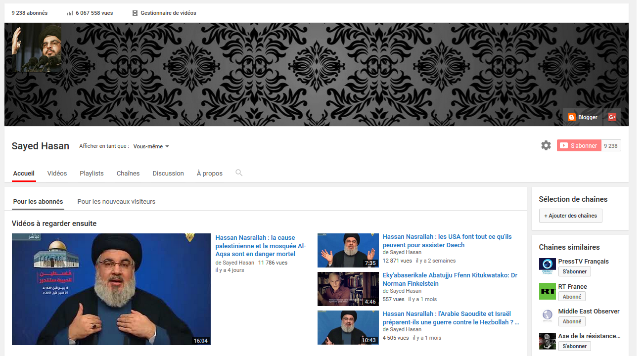Click the channel search magnifier icon
Viewport: 644px width, 356px height.
[x=239, y=173]
